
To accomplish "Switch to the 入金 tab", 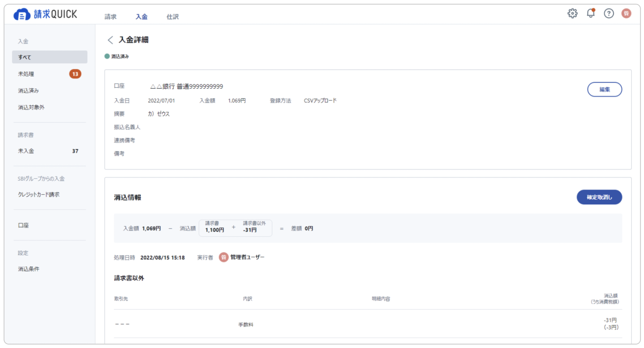I will 142,17.
